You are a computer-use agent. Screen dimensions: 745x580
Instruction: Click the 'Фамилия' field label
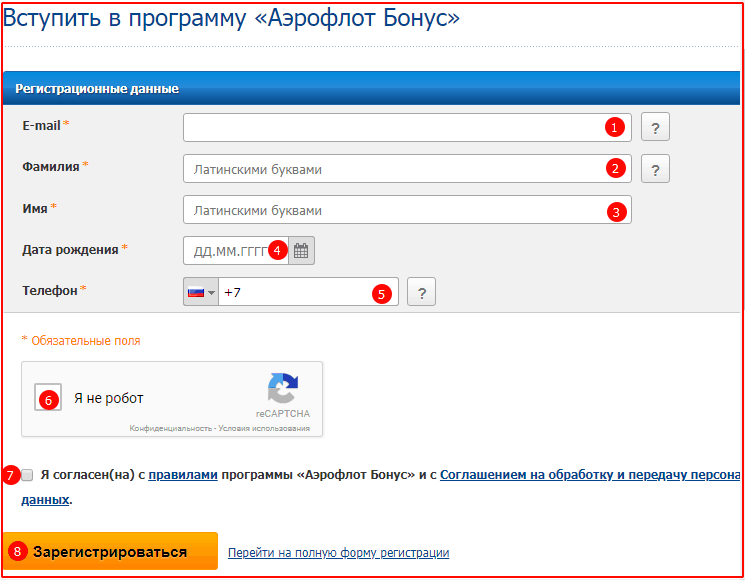51,167
